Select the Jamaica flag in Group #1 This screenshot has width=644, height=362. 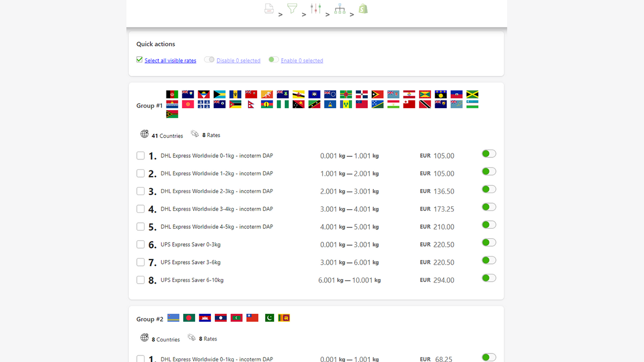click(x=472, y=94)
